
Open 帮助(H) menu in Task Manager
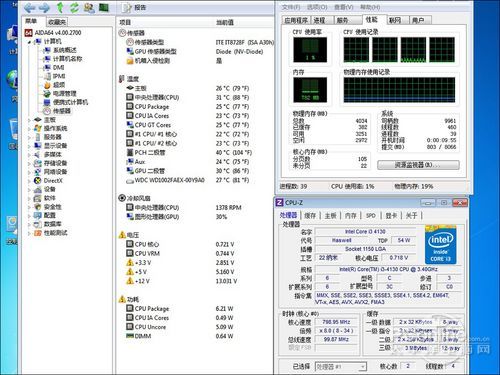370,7
